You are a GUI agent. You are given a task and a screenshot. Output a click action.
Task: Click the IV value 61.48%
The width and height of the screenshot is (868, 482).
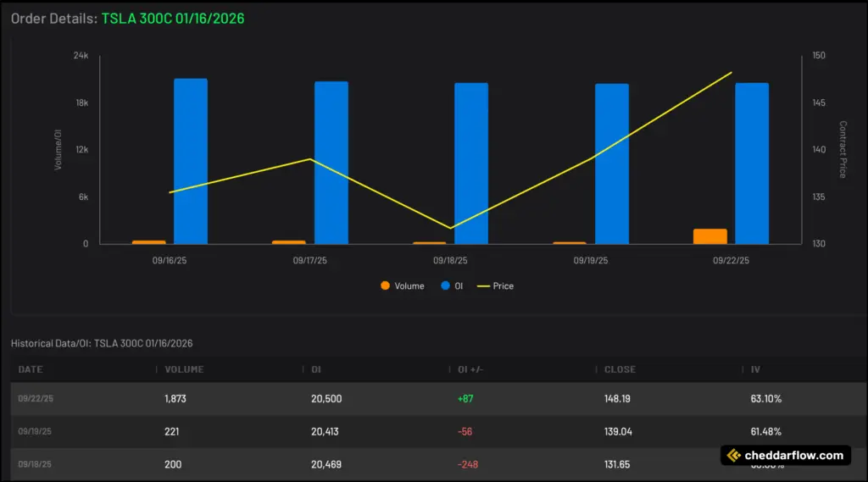pos(765,432)
